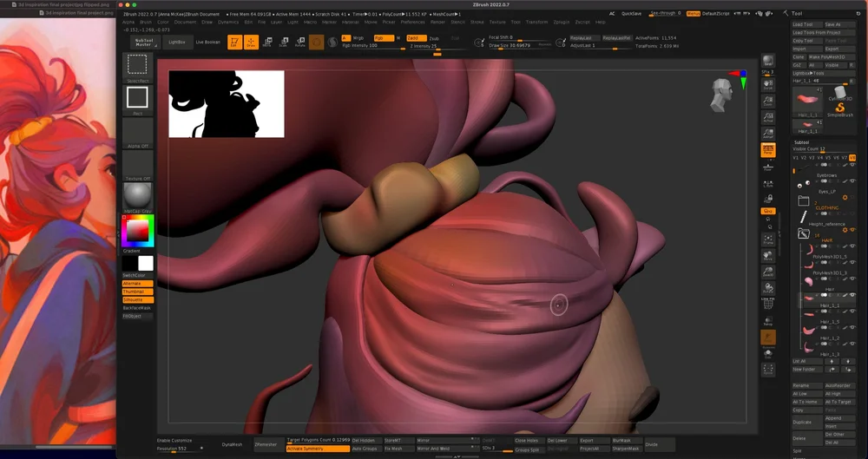
Task: Click the Frame mesh icon
Action: point(768,239)
